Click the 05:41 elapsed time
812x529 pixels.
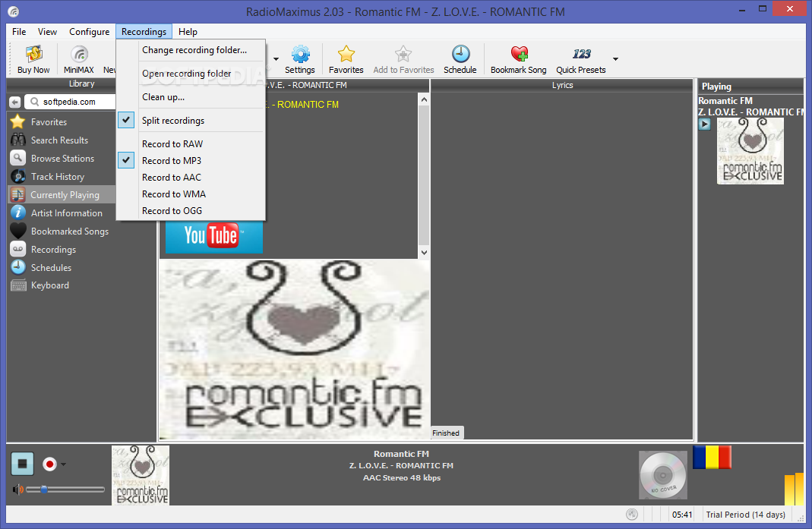pos(682,515)
